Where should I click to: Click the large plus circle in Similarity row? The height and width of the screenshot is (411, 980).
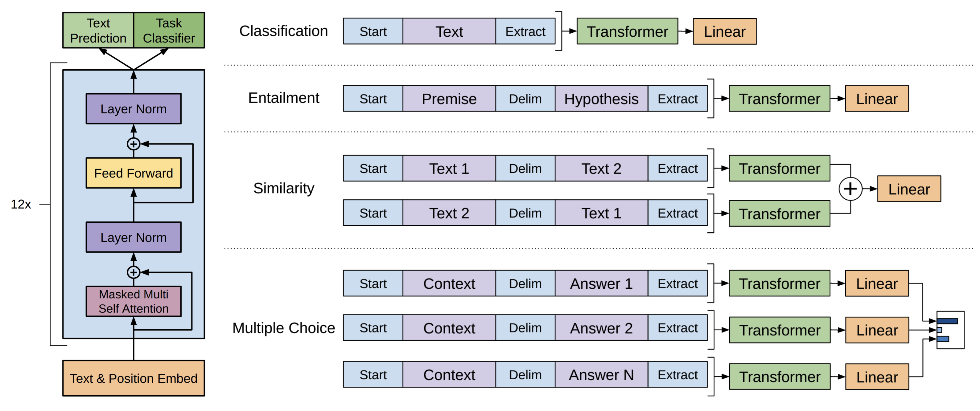coord(850,189)
